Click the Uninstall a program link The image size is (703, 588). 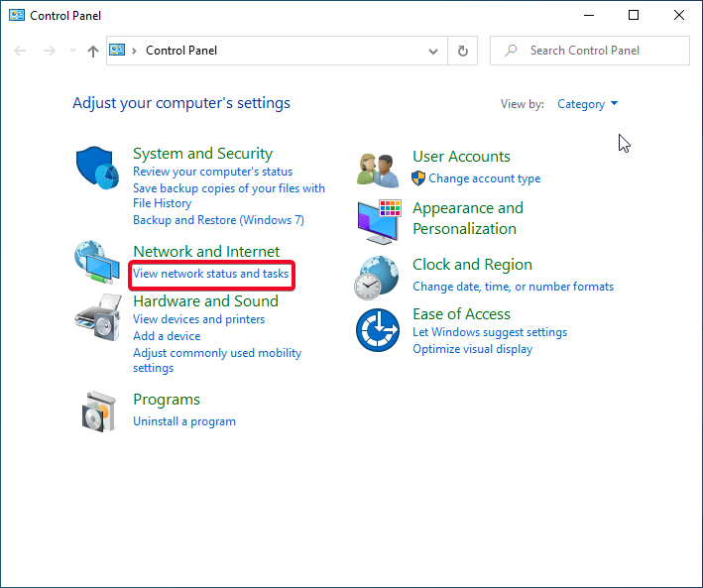point(184,421)
